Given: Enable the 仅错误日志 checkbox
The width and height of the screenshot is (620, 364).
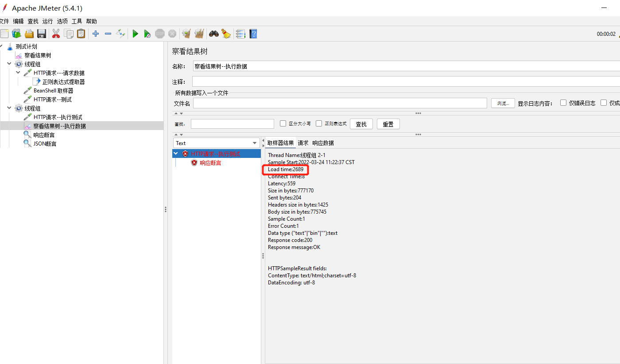Looking at the screenshot, I should click(x=563, y=103).
